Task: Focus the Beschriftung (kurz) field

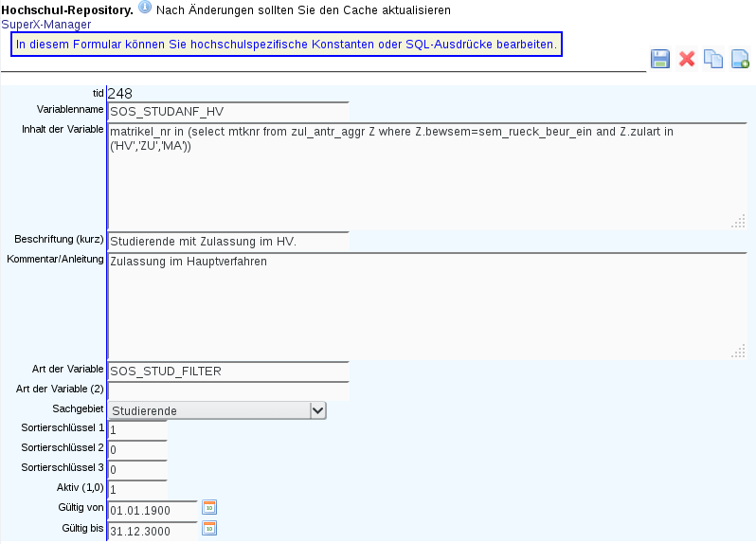Action: click(228, 242)
